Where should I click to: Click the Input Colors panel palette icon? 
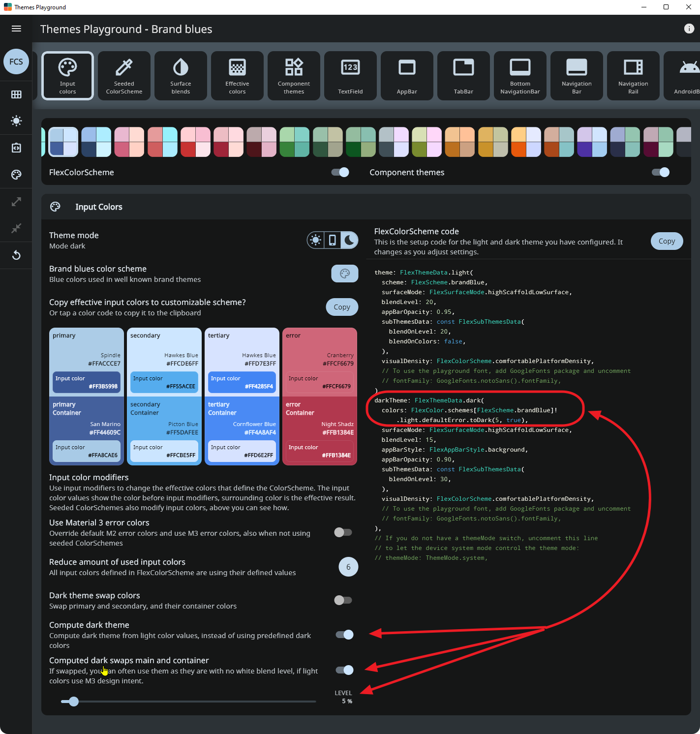tap(55, 207)
